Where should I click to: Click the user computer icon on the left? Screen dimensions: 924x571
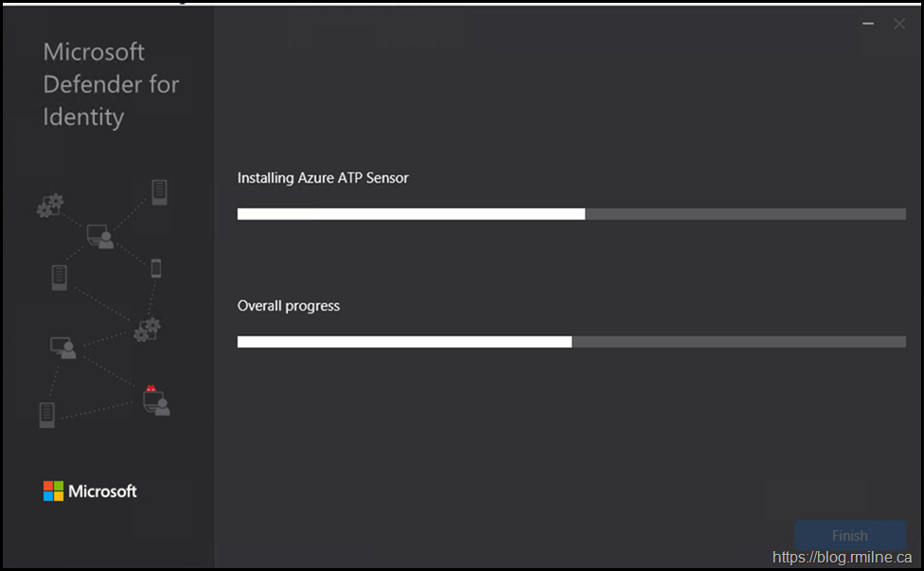[x=62, y=348]
